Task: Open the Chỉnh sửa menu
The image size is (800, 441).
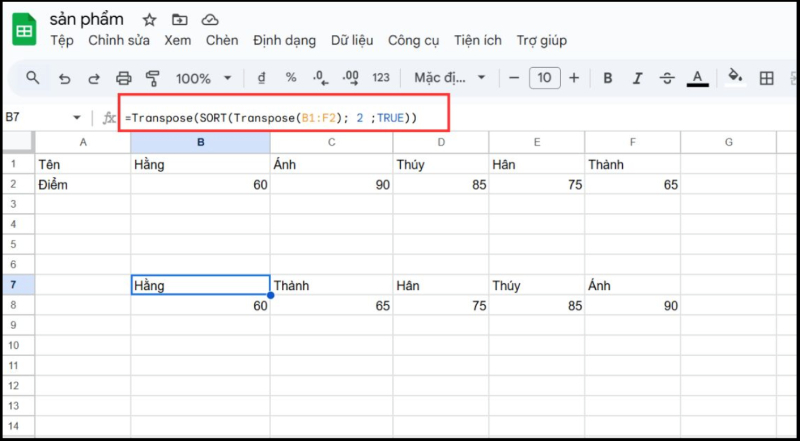Action: click(119, 40)
